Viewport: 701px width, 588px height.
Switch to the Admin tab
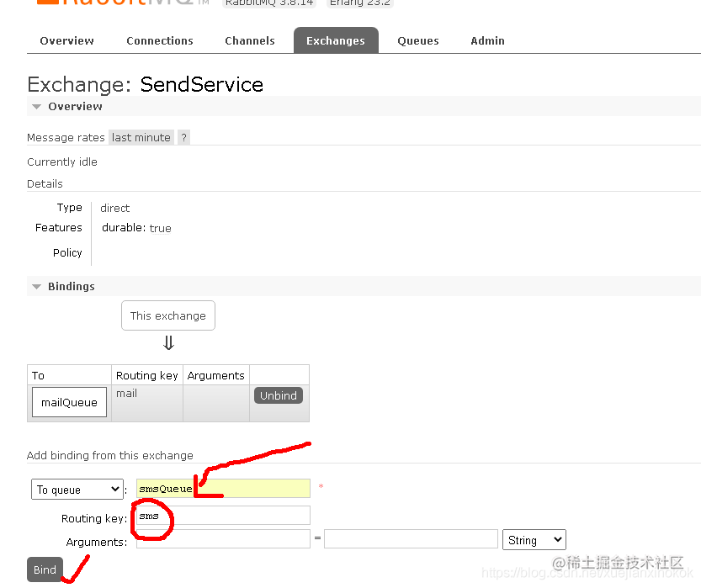487,40
